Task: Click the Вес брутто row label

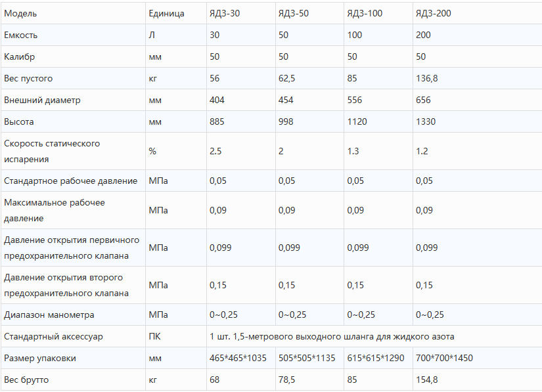Action: click(x=26, y=380)
